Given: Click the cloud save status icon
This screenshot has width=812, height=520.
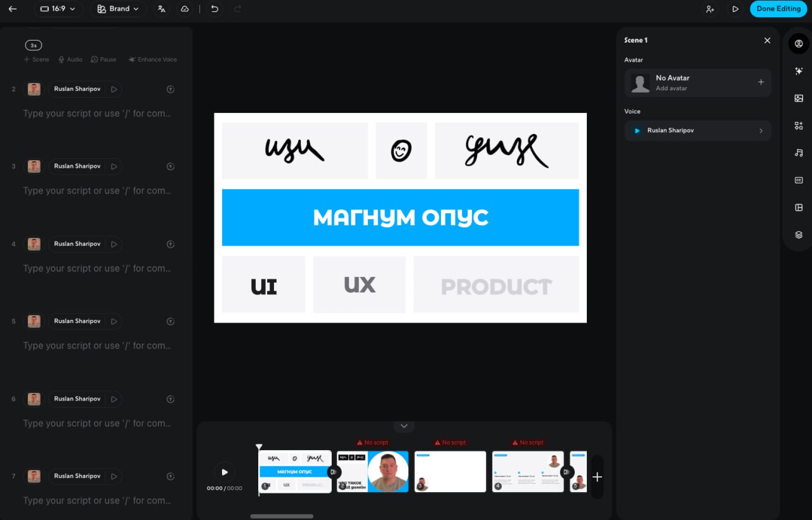Looking at the screenshot, I should (185, 9).
